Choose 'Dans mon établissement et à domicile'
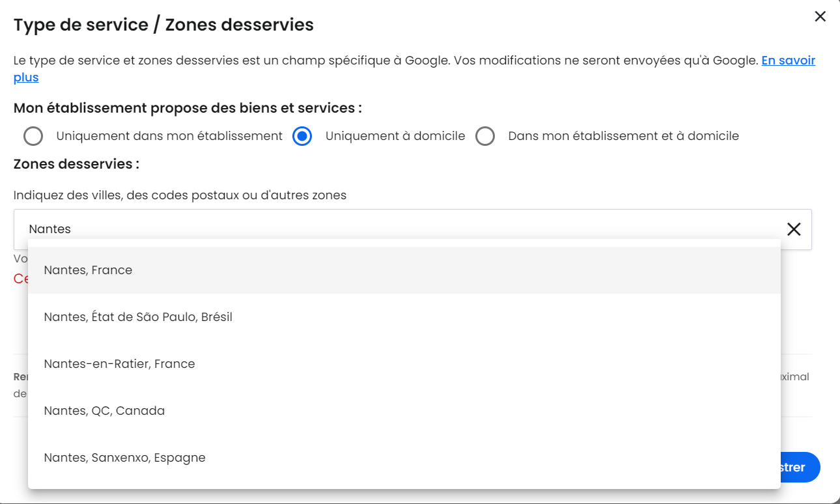 pos(485,136)
